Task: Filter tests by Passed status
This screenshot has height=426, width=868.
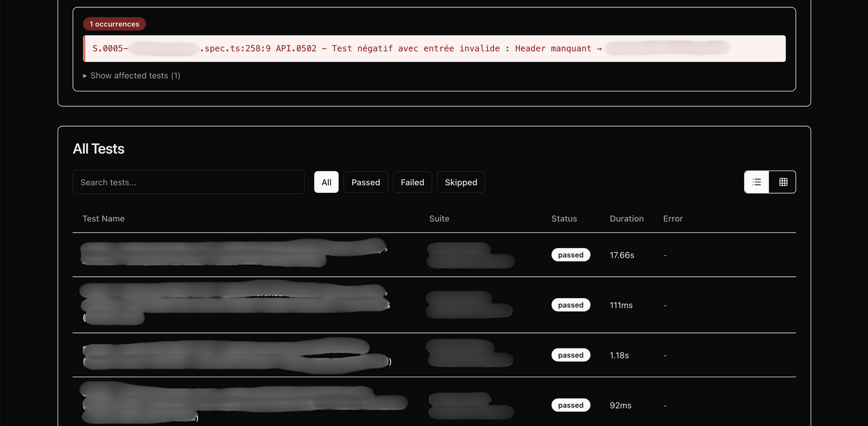Action: point(365,182)
